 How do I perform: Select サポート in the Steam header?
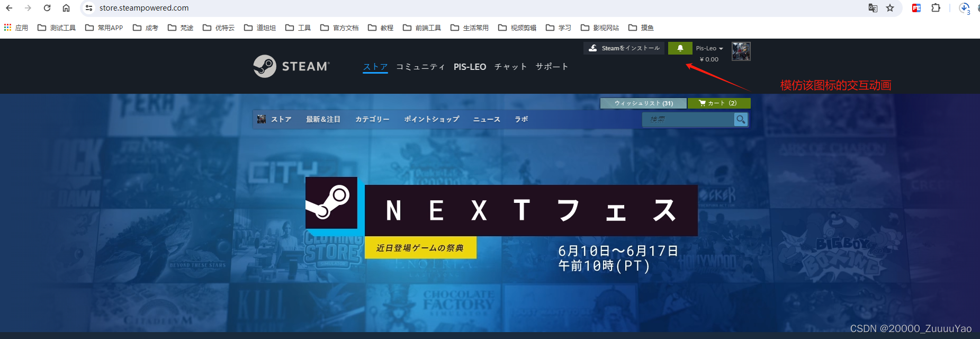(x=552, y=67)
